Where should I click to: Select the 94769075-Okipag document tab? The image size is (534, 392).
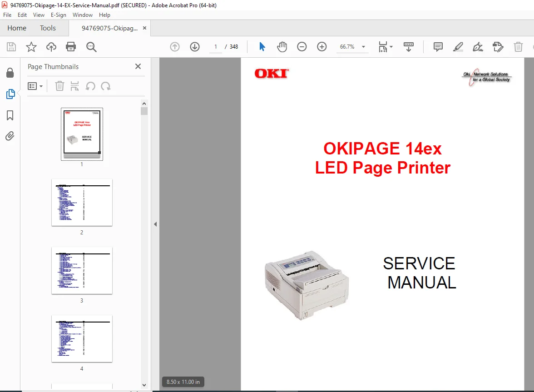point(110,28)
